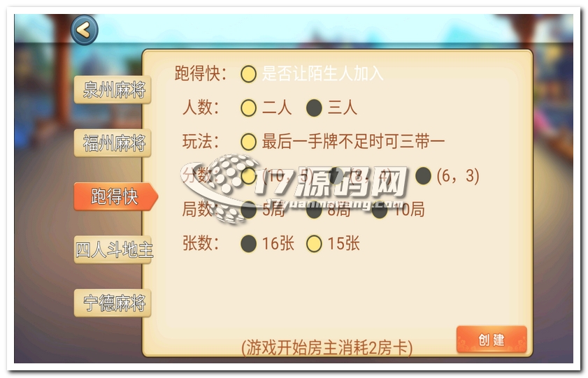Switch to 四人斗地主 tab
The height and width of the screenshot is (378, 588).
click(113, 250)
